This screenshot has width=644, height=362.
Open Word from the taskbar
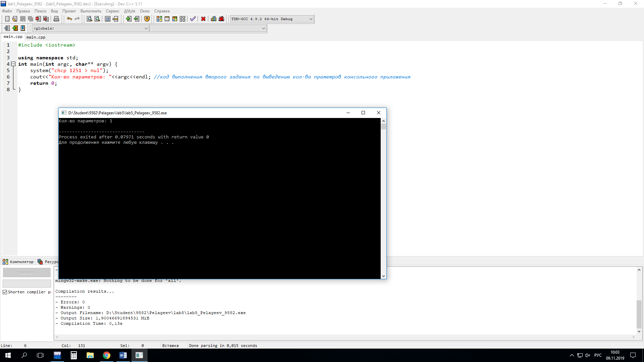[x=123, y=355]
